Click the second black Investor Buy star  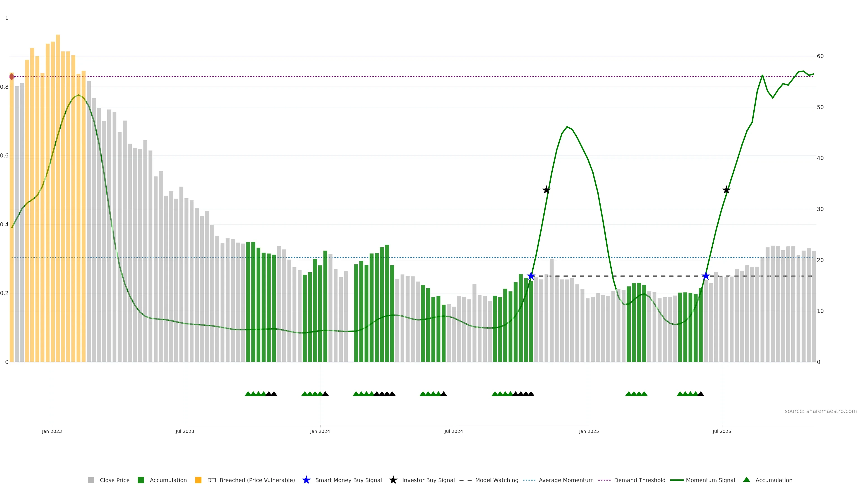[x=726, y=190]
